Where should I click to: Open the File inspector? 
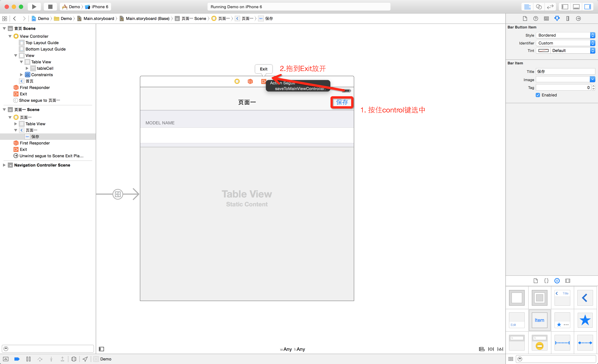[x=525, y=19]
